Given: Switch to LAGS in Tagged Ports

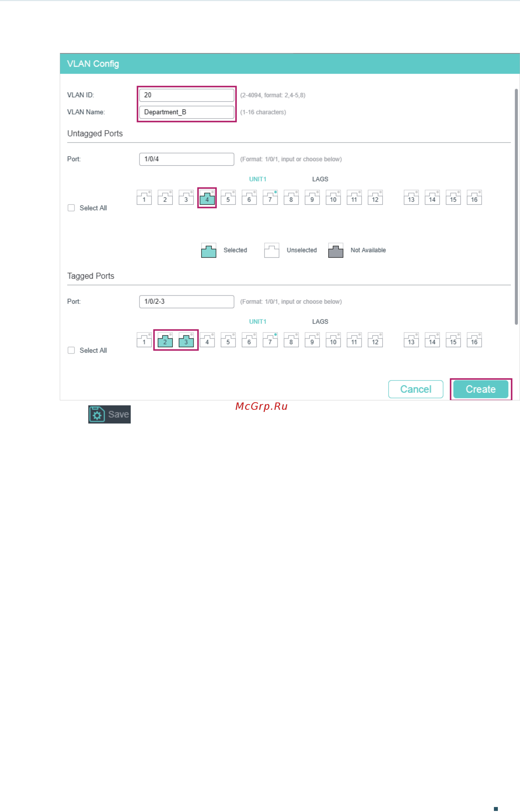Looking at the screenshot, I should (320, 322).
